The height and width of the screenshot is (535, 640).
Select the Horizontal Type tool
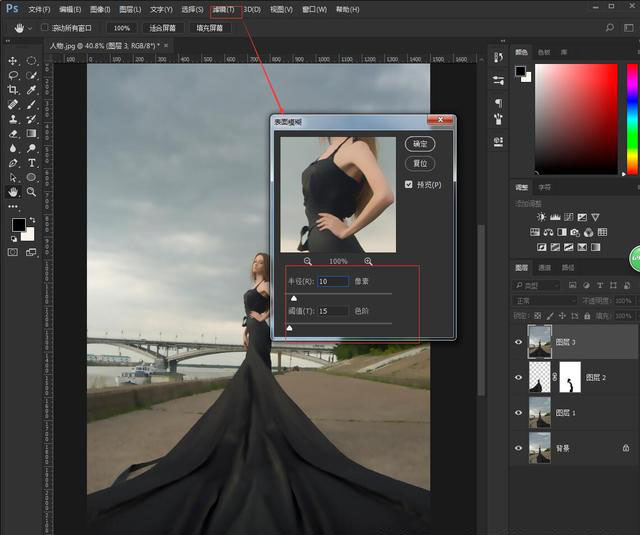click(31, 163)
